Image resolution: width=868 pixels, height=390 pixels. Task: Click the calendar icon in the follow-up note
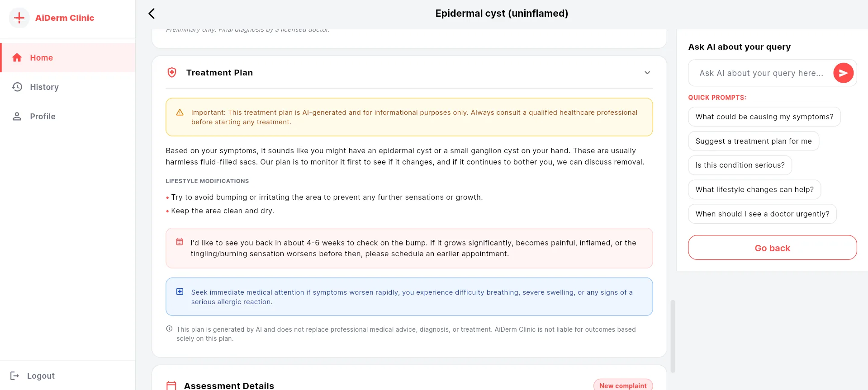[x=180, y=242]
